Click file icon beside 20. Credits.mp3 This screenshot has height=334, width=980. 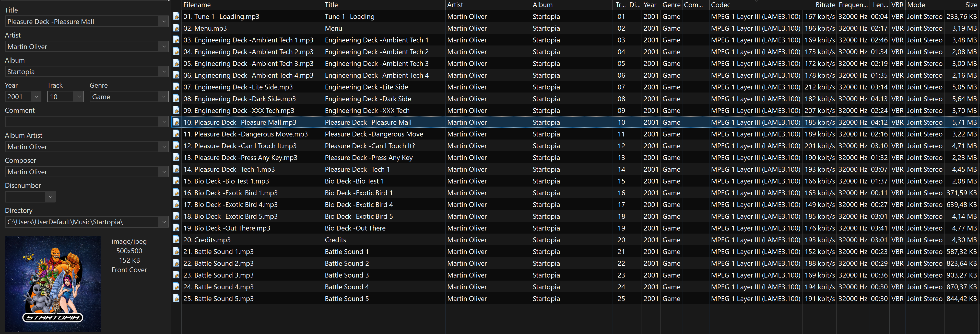pos(176,239)
